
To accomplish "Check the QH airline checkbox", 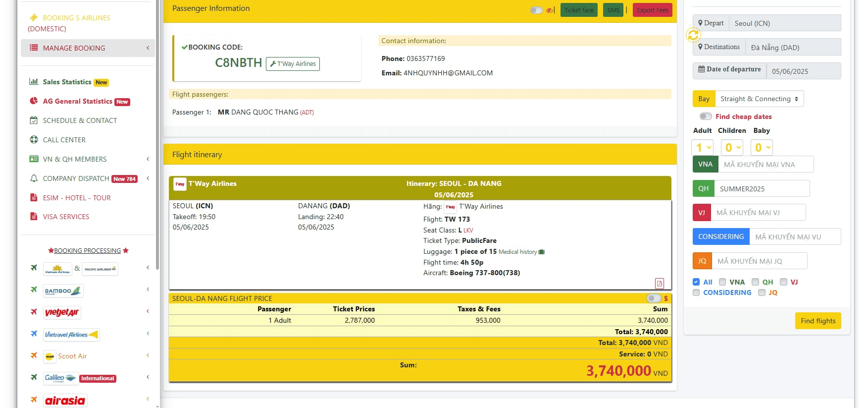I will coord(755,282).
